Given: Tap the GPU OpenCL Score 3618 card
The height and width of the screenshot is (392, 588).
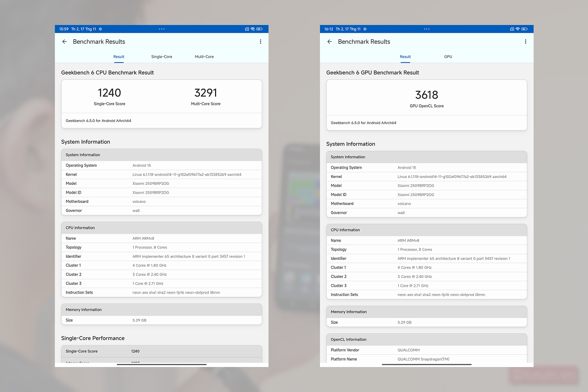Looking at the screenshot, I should pos(426,97).
